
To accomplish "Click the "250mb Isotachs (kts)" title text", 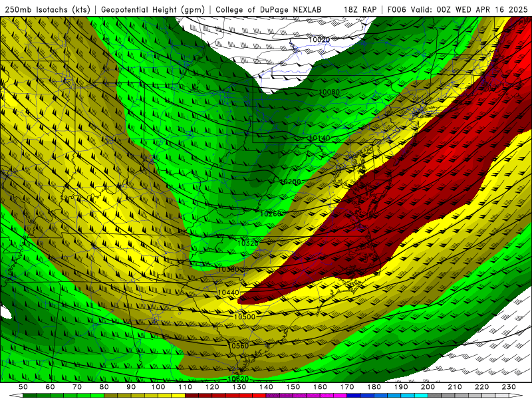I will tap(47, 10).
